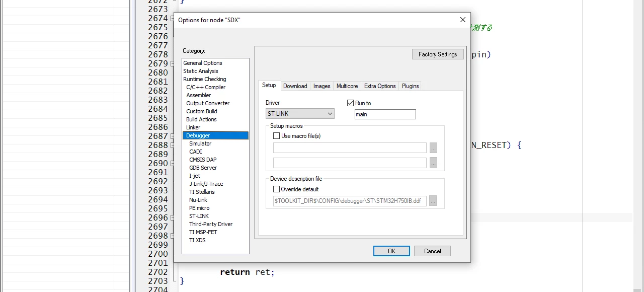Open the Extra Options tab
Viewport: 644px width, 292px height.
pos(380,86)
